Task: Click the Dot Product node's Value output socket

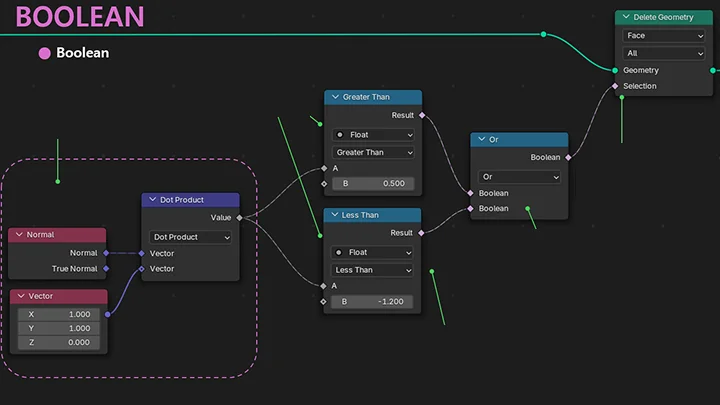Action: coord(240,217)
